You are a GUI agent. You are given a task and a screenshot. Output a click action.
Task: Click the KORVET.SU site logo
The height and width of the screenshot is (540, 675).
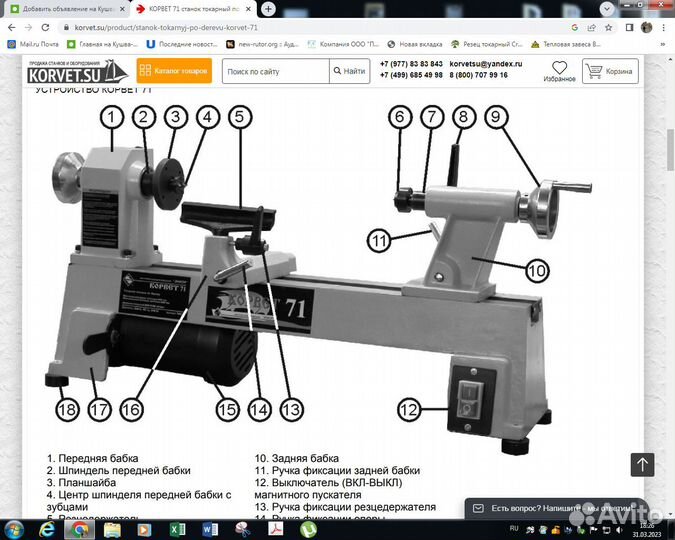click(x=77, y=71)
